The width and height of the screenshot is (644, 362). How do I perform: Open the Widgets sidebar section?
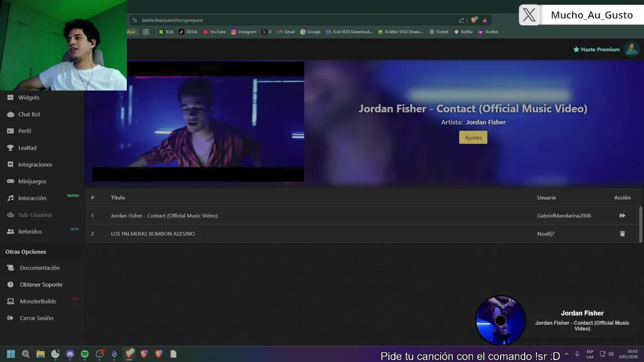pos(29,98)
